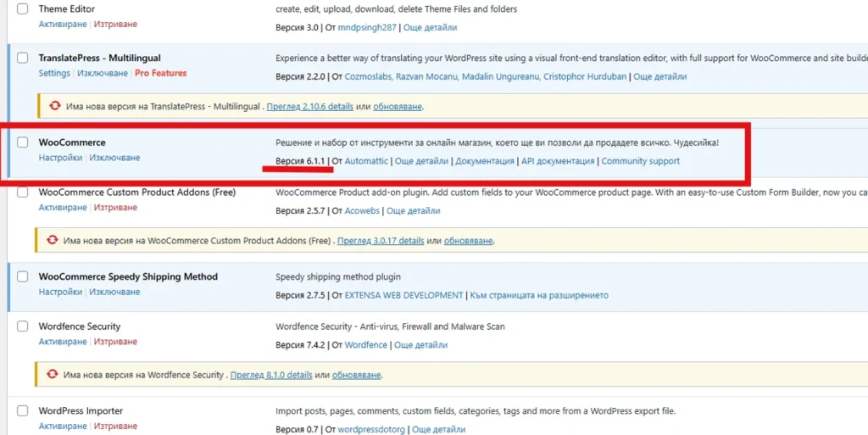Tick the Theme Editor plugin checkbox
868x435 pixels.
tap(22, 9)
